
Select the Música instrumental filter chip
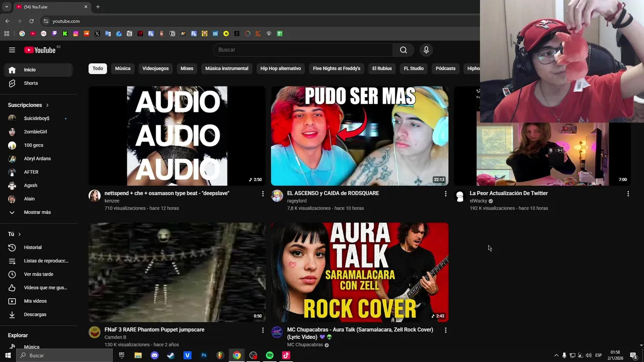pyautogui.click(x=227, y=68)
